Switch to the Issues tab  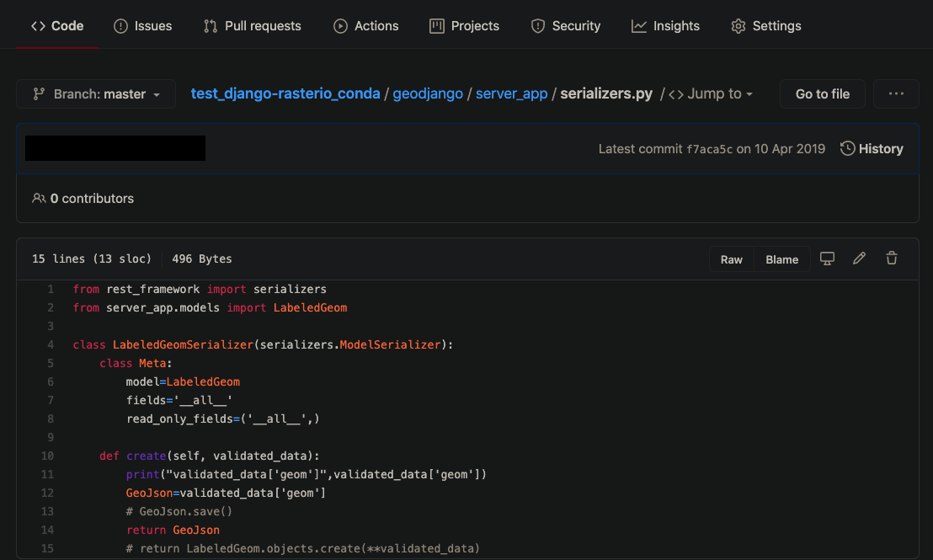click(x=142, y=26)
